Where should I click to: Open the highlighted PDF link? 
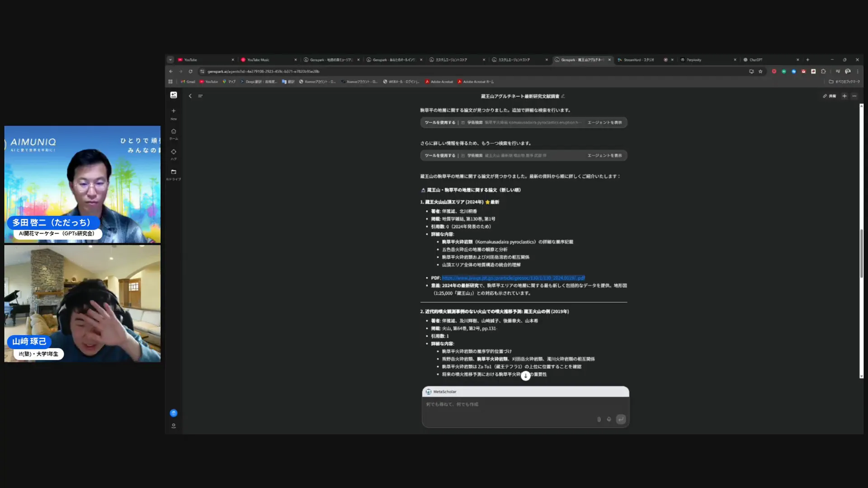tap(513, 278)
